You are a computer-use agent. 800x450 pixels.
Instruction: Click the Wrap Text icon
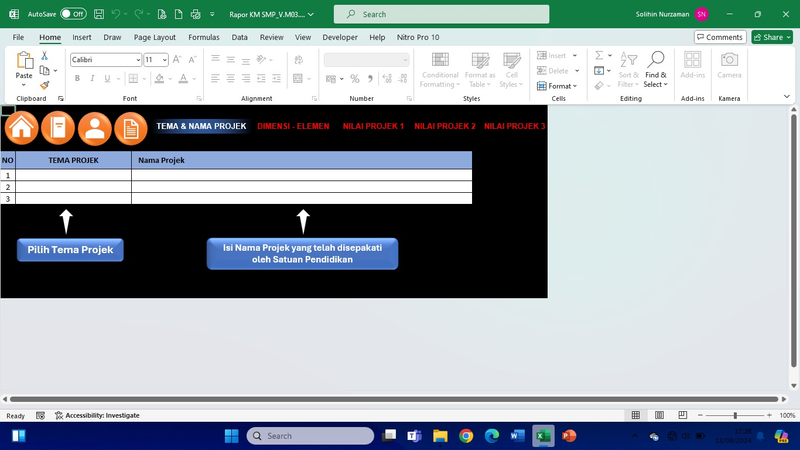pos(298,60)
